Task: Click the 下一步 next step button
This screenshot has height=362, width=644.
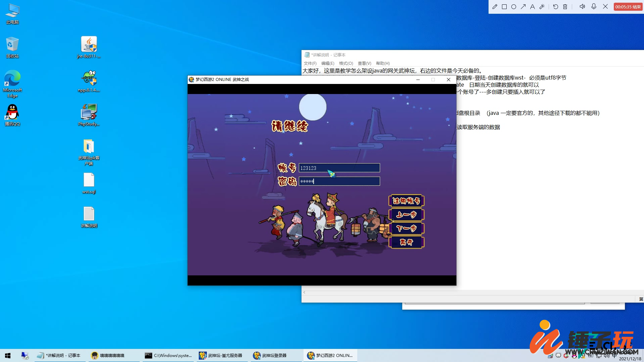Action: coord(406,228)
